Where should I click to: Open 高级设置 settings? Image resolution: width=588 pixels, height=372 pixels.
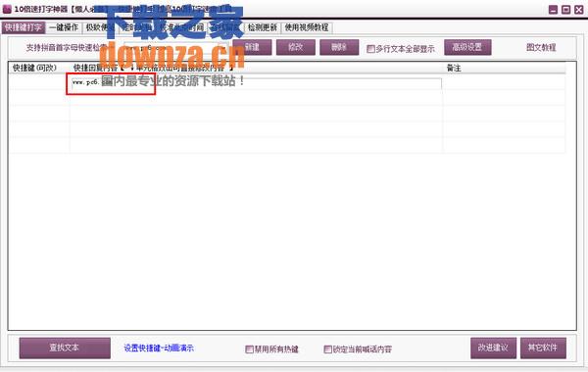coord(467,47)
